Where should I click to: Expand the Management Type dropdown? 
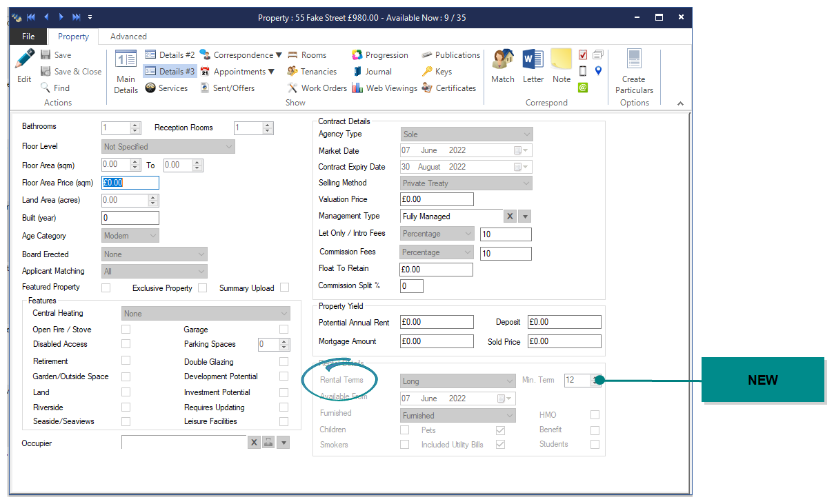click(525, 216)
